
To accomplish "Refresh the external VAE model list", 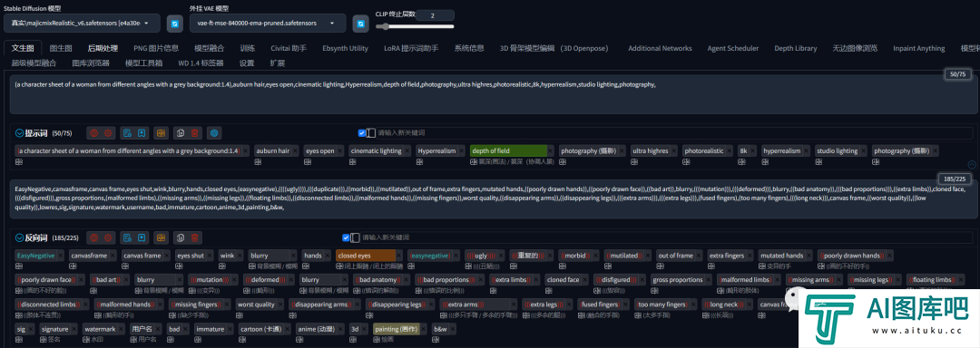I will click(360, 23).
